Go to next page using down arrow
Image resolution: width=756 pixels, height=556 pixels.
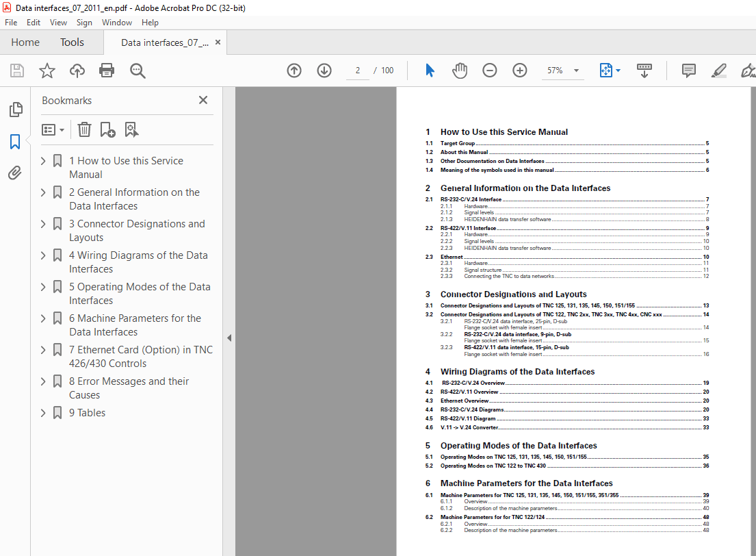tap(324, 70)
